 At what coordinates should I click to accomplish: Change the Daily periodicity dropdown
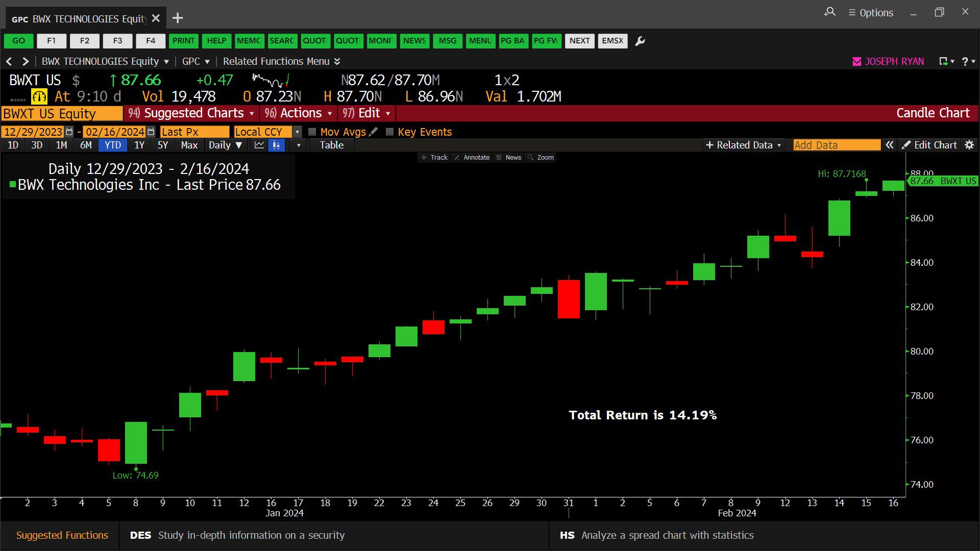pos(225,145)
